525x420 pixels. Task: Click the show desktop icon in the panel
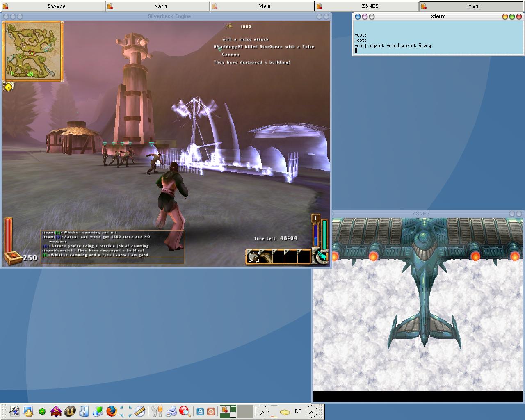(x=28, y=411)
